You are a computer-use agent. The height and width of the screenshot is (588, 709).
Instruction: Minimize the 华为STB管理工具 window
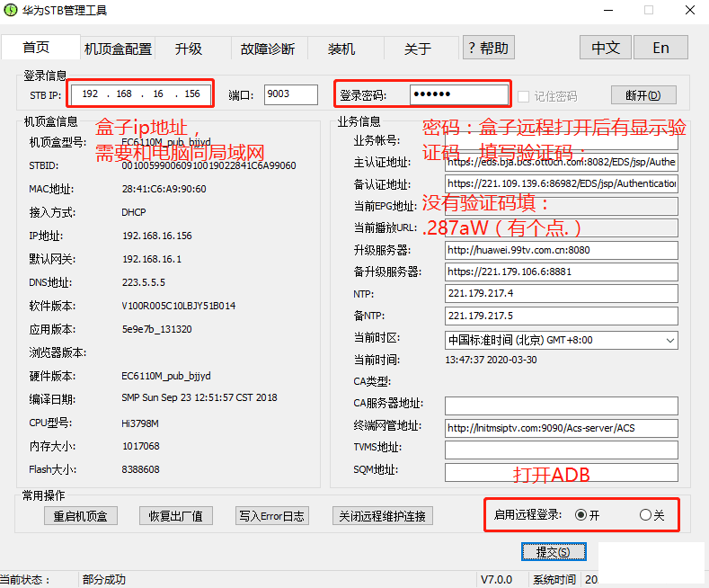(608, 10)
